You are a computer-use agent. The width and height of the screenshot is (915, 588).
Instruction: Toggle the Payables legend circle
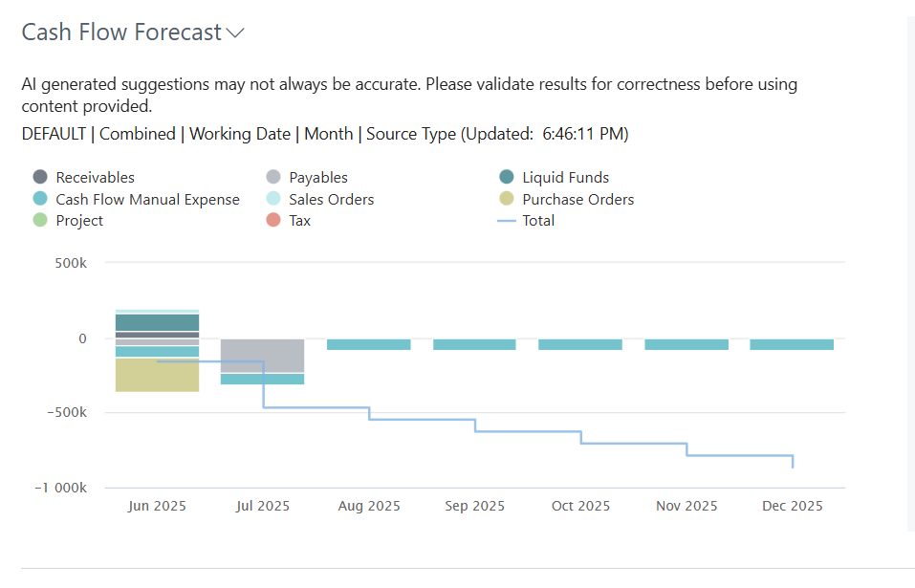tap(273, 177)
